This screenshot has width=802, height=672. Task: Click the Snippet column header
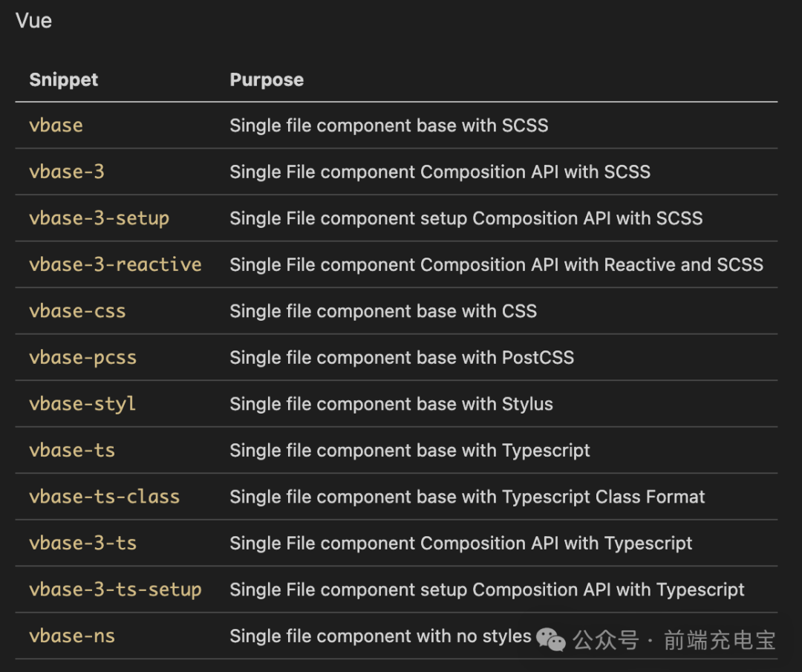(x=63, y=79)
